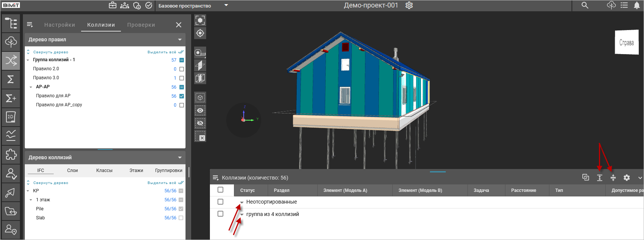This screenshot has width=644, height=240.
Task: Switch to the Этажи tab
Action: (x=136, y=171)
